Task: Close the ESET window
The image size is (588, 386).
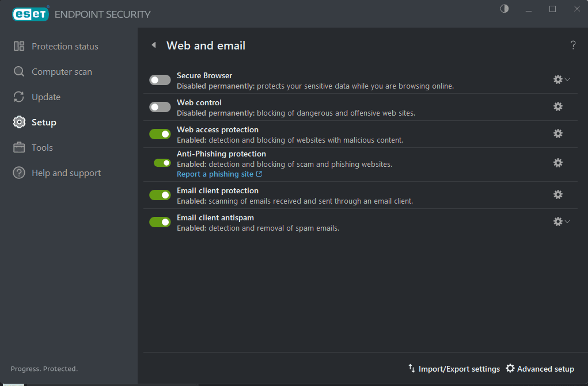Action: click(x=576, y=9)
